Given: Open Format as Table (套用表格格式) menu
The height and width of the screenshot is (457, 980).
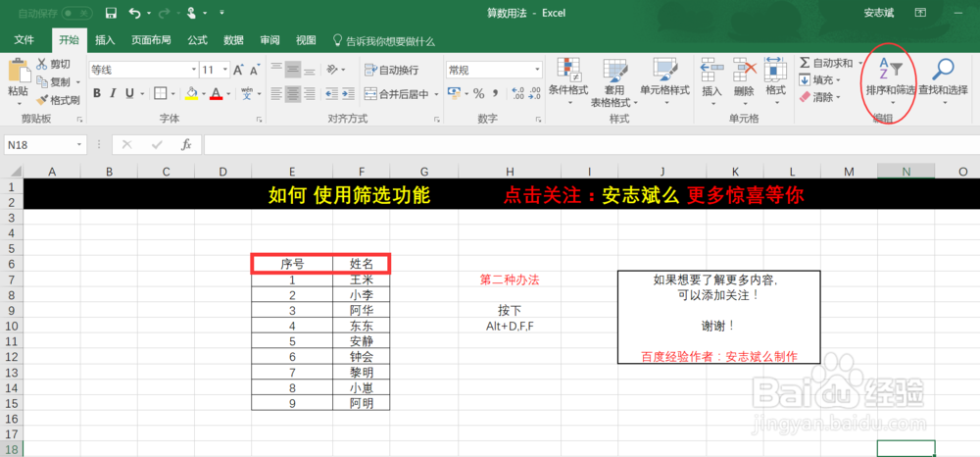Looking at the screenshot, I should (614, 81).
